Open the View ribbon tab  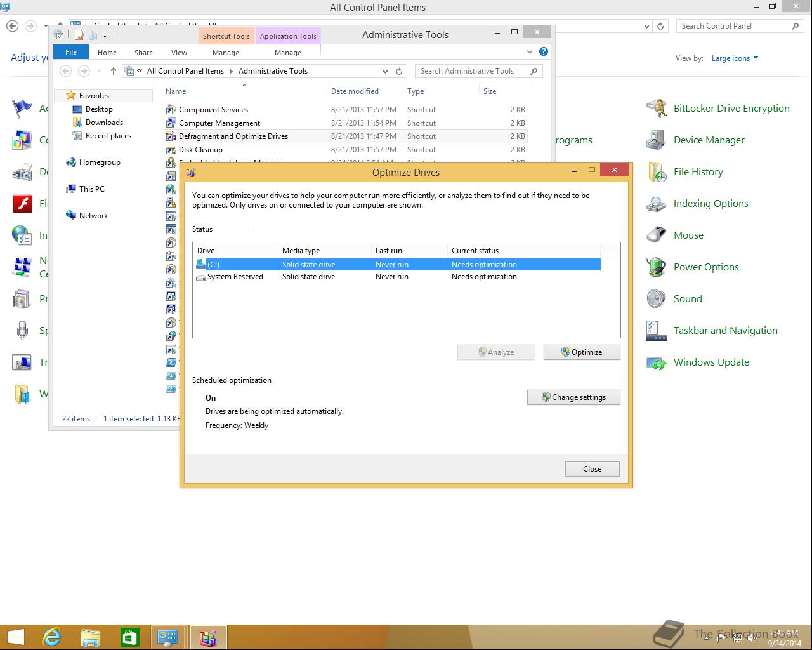pos(180,53)
